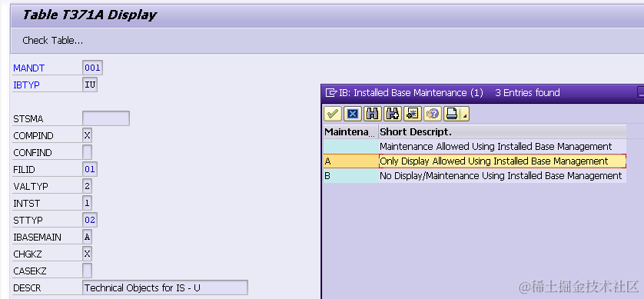Viewport: 644px width, 299px height.
Task: Click the COMPIND field label
Action: (x=33, y=135)
